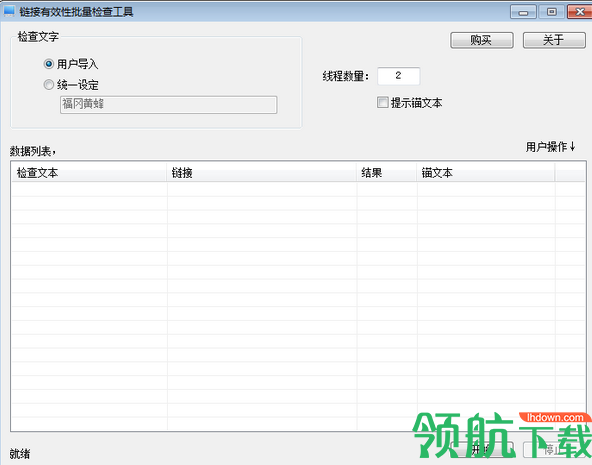This screenshot has height=465, width=592.
Task: Maximize the link checker window
Action: 551,12
